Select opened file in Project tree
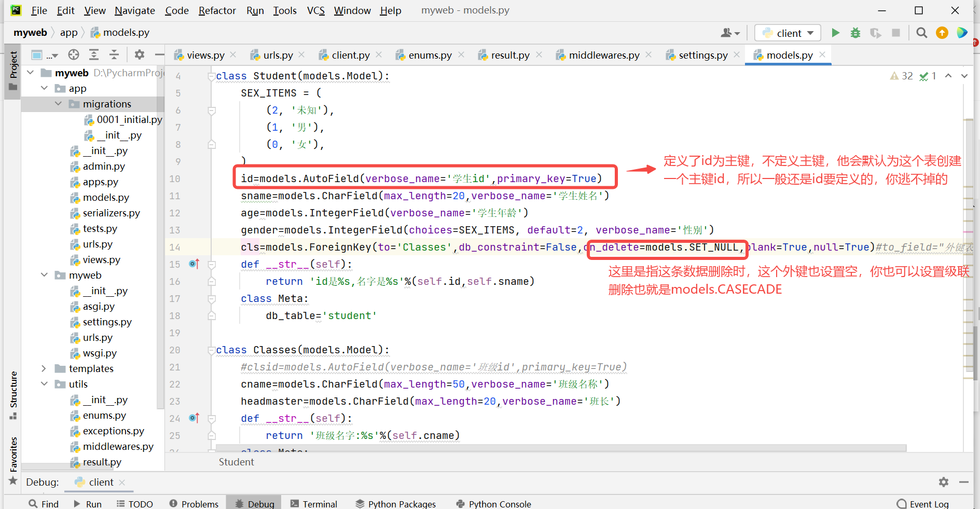The height and width of the screenshot is (509, 980). pos(74,54)
